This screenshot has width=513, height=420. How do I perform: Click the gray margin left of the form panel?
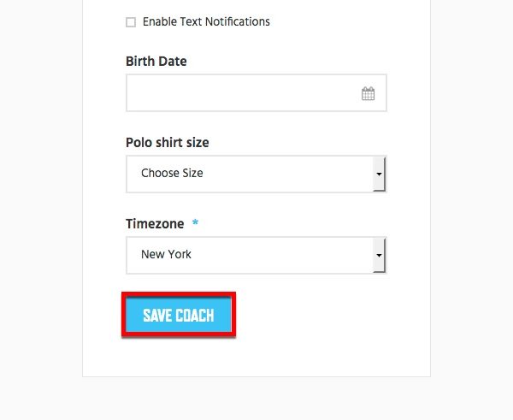[41, 197]
